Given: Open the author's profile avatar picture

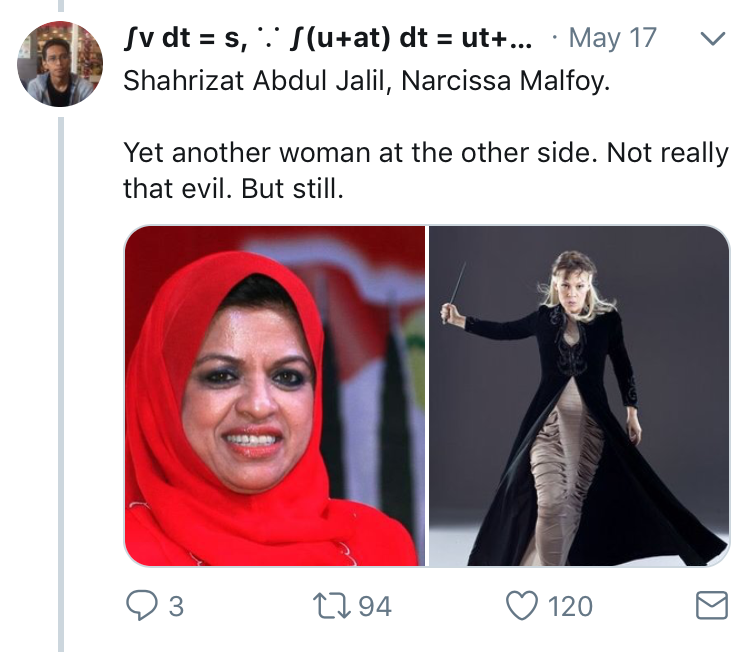Looking at the screenshot, I should point(59,64).
